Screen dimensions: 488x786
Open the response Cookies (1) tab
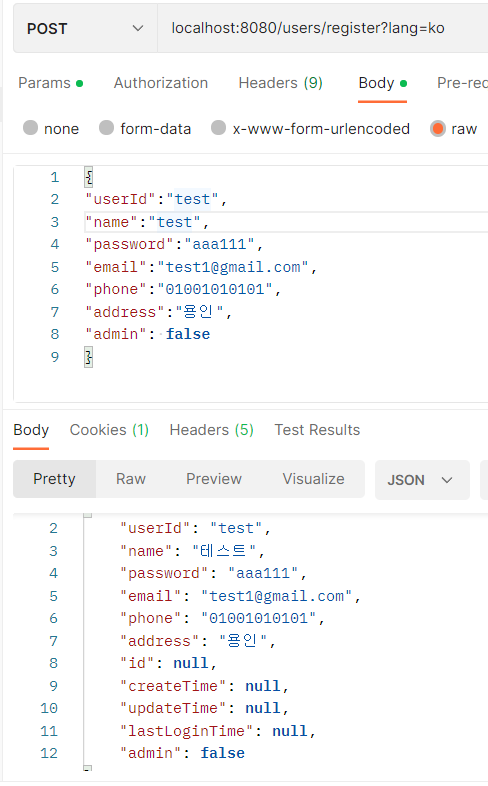(109, 430)
